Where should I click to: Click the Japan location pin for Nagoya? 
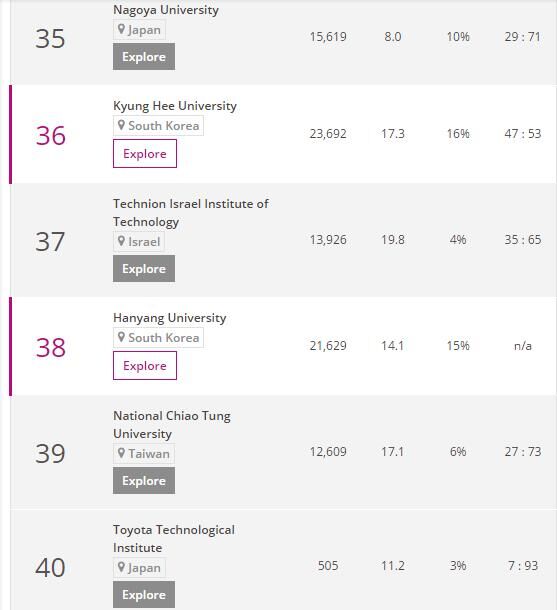pyautogui.click(x=121, y=29)
